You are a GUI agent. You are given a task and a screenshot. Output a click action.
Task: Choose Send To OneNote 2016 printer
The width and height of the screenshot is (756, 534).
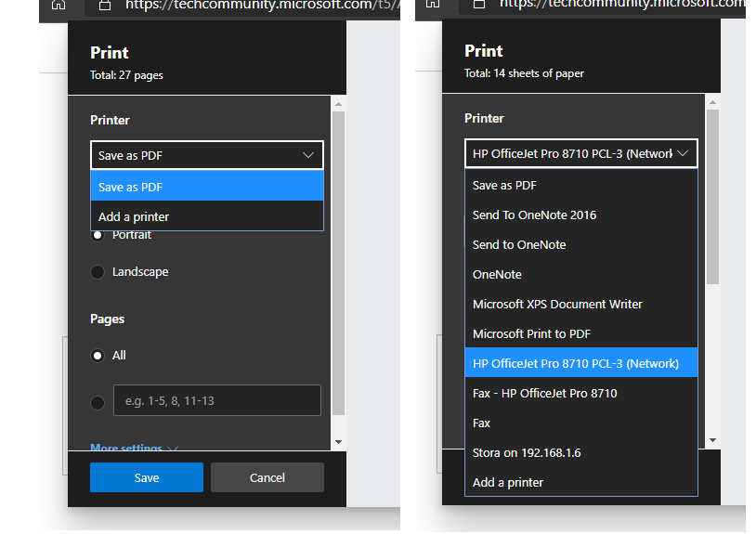pos(581,215)
